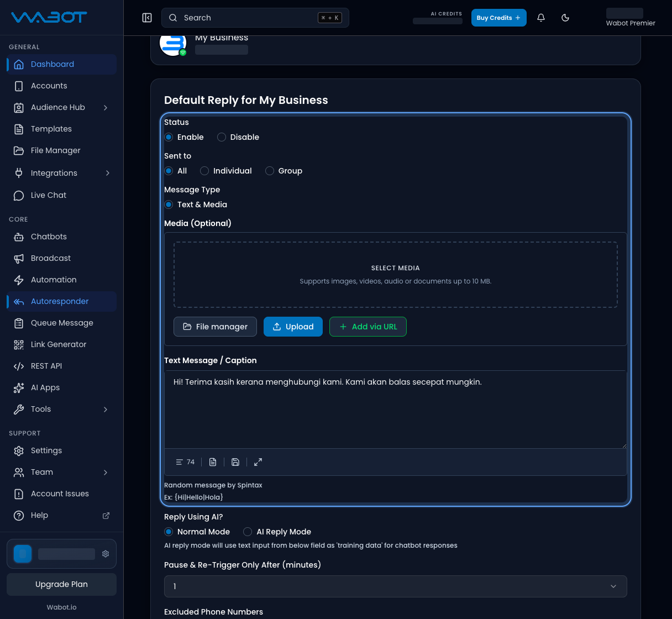Viewport: 672px width, 619px height.
Task: Open the notifications bell
Action: 541,18
